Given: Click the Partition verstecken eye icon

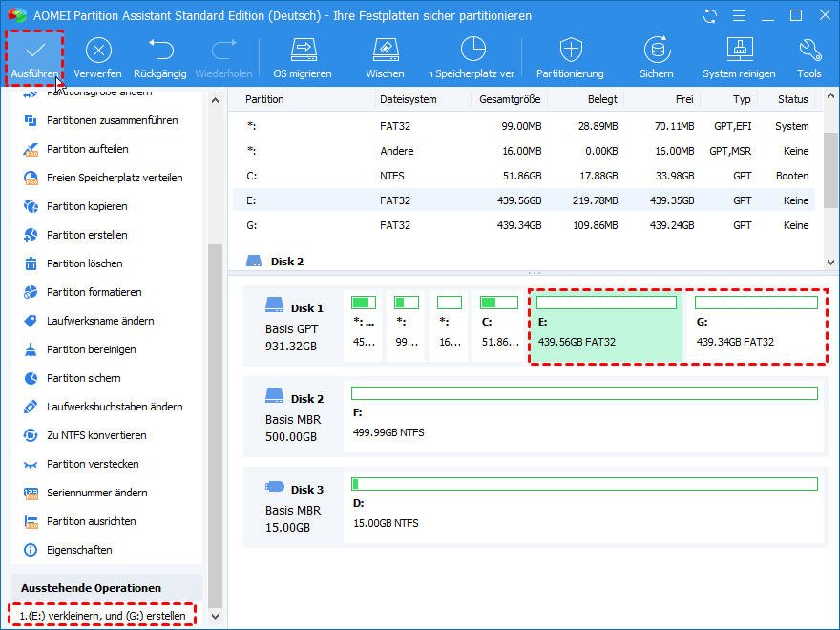Looking at the screenshot, I should [31, 464].
